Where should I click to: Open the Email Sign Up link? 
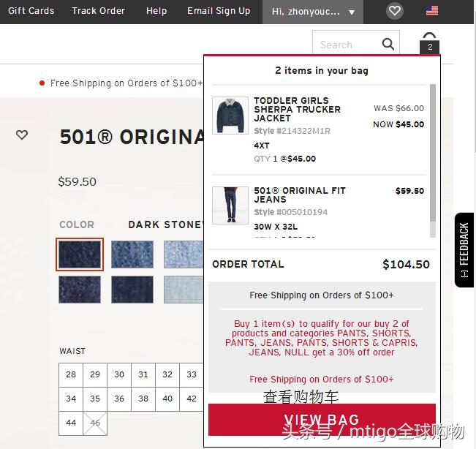tap(219, 11)
